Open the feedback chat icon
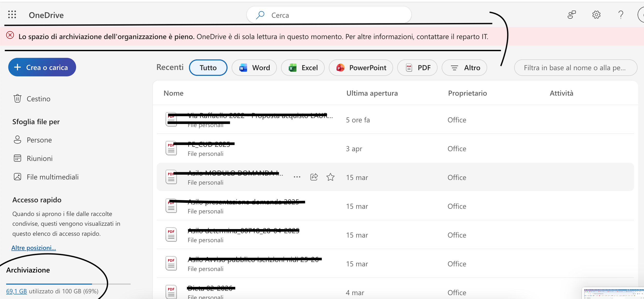 pos(572,15)
